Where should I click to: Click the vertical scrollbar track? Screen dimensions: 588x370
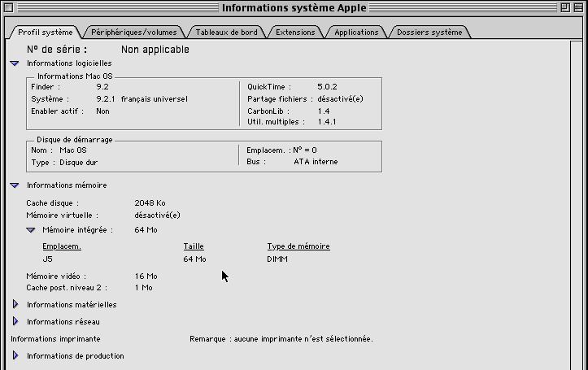coord(577,206)
